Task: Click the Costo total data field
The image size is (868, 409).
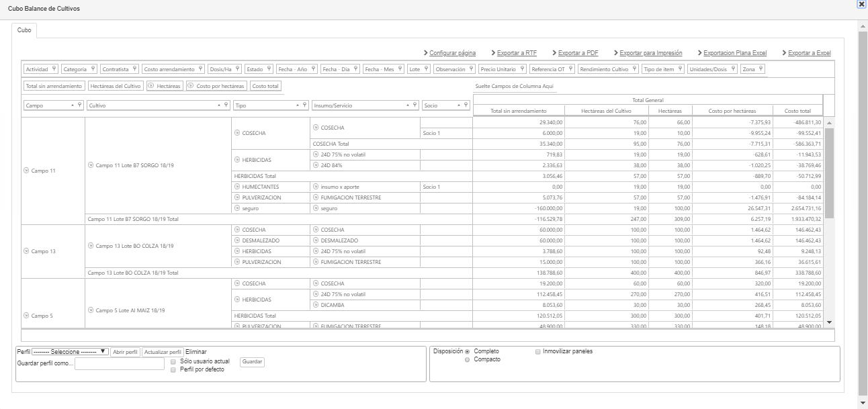Action: tap(266, 86)
